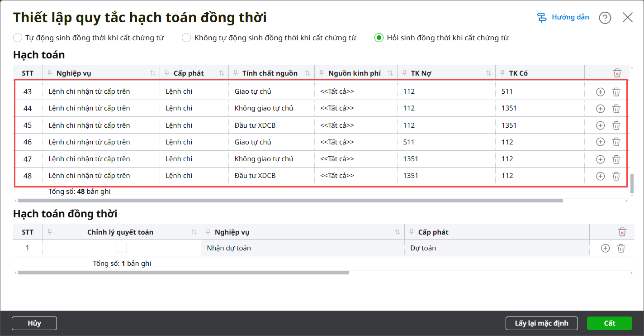Tick Chỉnh lý quyết toán checkbox for row 1
Image resolution: width=644 pixels, height=336 pixels.
click(122, 248)
